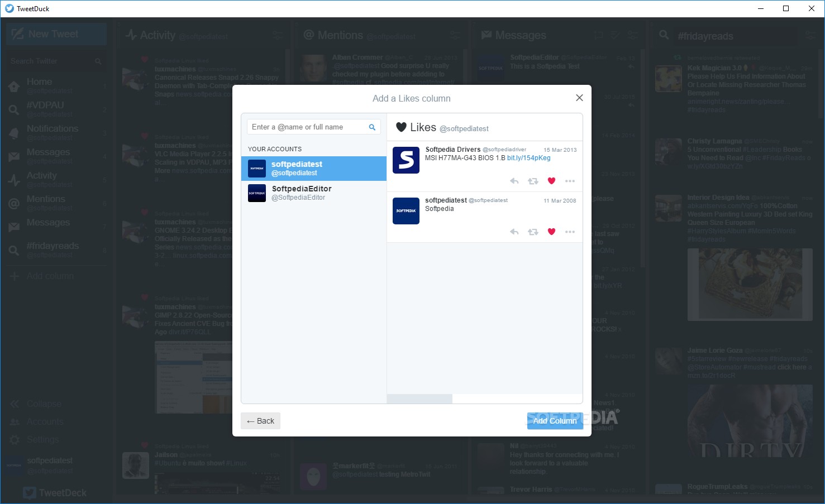This screenshot has width=825, height=504.
Task: Retweet the 11 Mar 2008 tweet
Action: click(x=533, y=232)
